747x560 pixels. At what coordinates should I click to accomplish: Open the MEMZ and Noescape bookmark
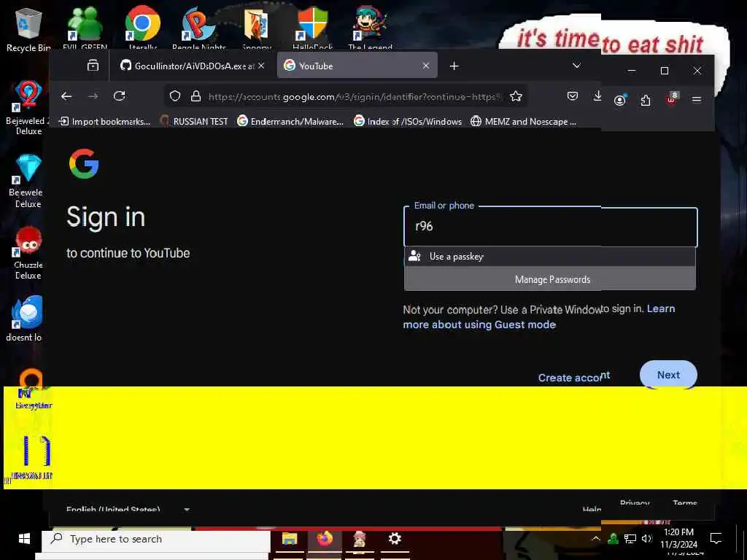[523, 122]
